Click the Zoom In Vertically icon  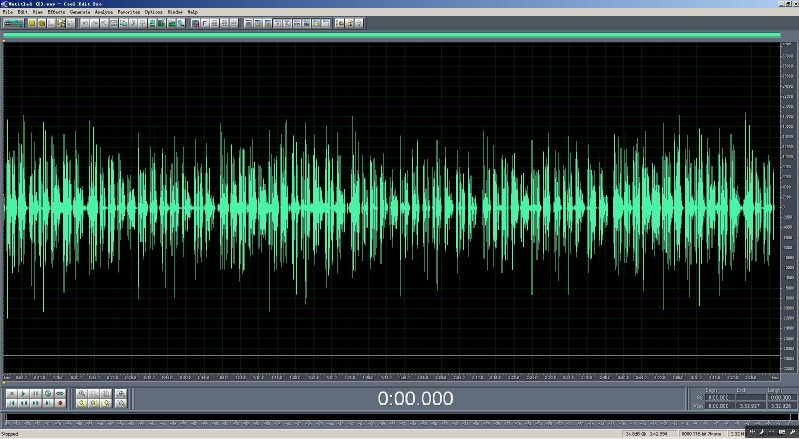(121, 394)
